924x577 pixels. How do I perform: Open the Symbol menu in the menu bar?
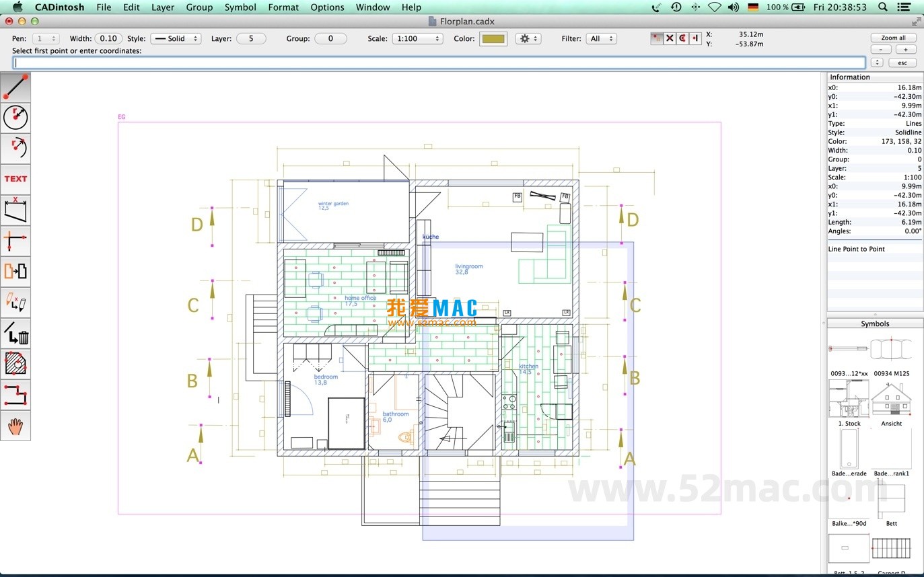(240, 7)
